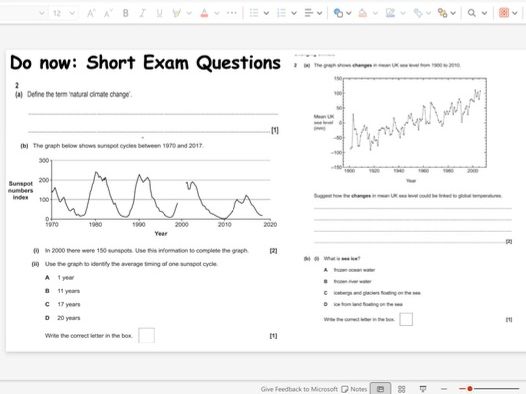The height and width of the screenshot is (394, 526).
Task: Insert shapes from the Shapes icon
Action: [x=338, y=13]
